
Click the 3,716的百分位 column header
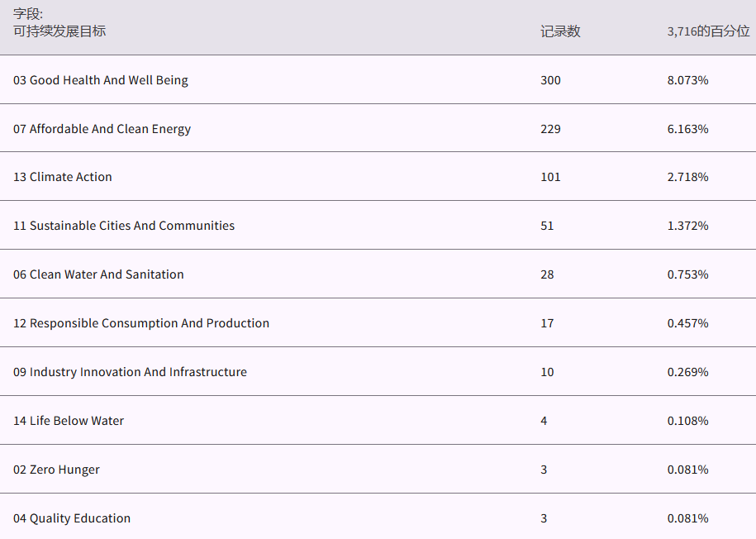[708, 31]
